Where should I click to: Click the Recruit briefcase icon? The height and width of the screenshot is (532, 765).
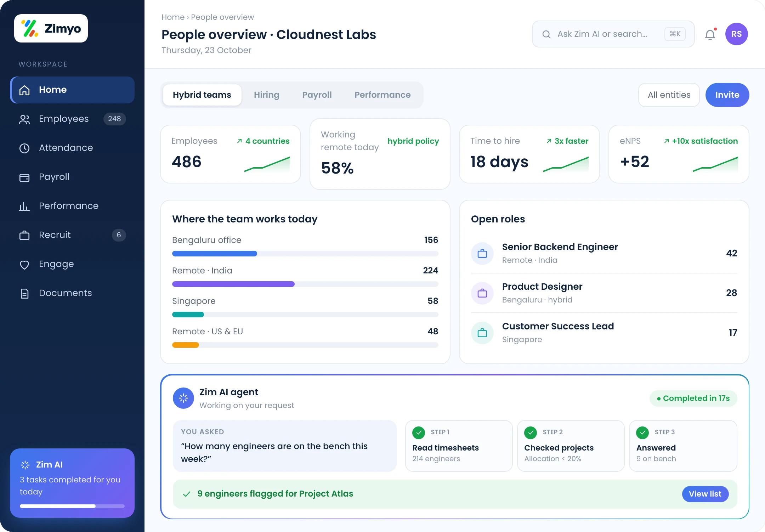click(x=24, y=235)
